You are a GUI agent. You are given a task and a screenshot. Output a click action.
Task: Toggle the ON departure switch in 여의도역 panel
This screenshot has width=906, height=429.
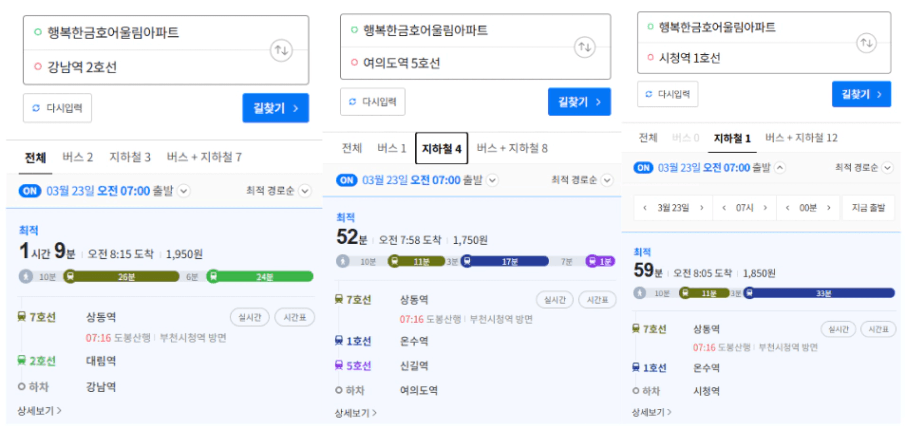click(x=347, y=180)
